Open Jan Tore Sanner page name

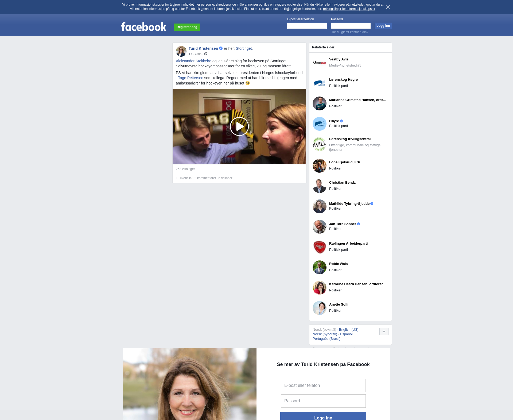[343, 224]
